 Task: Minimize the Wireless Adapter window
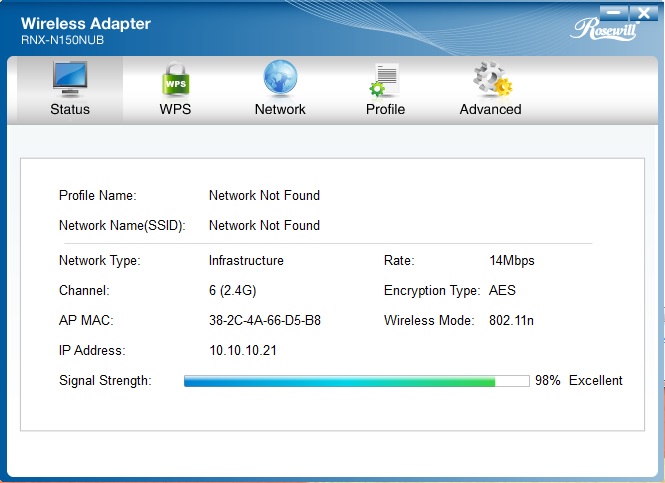click(613, 13)
